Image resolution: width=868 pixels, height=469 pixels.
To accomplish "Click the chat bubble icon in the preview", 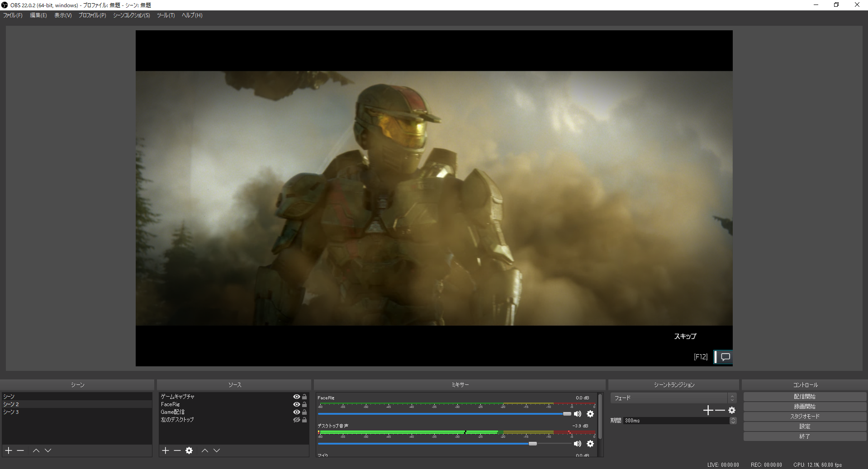I will pos(725,357).
